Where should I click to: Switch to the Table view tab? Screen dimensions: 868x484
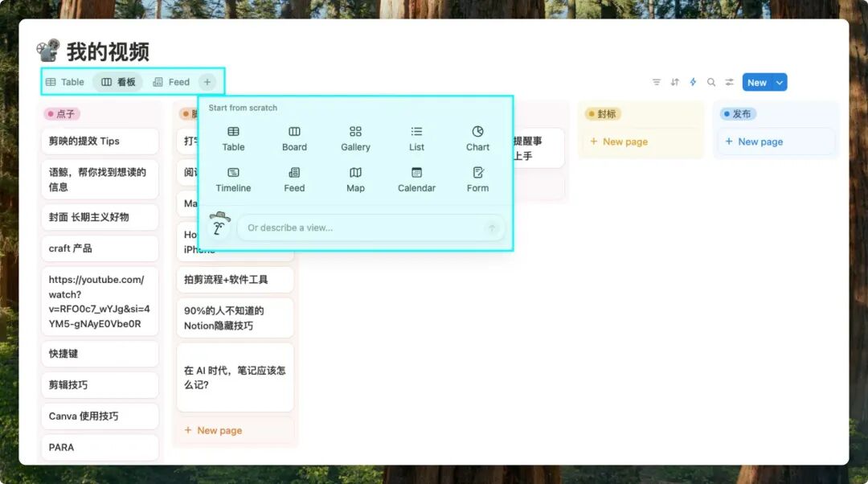[x=65, y=82]
